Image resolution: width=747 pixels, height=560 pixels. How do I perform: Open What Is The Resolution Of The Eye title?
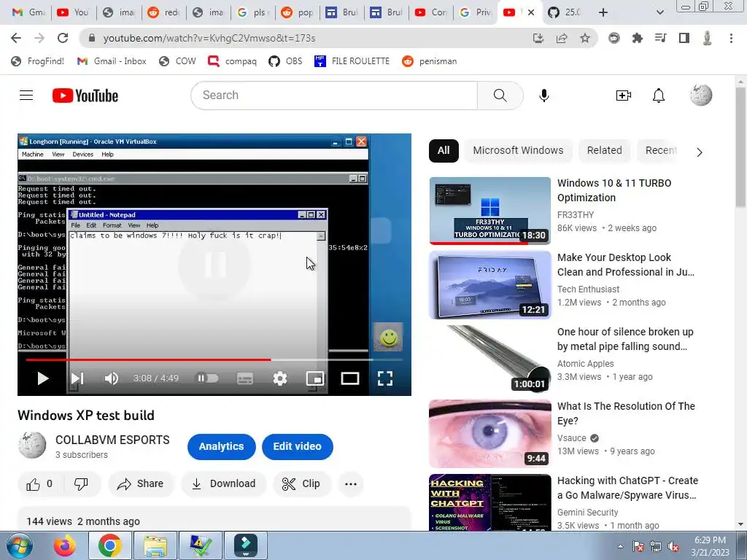[626, 413]
